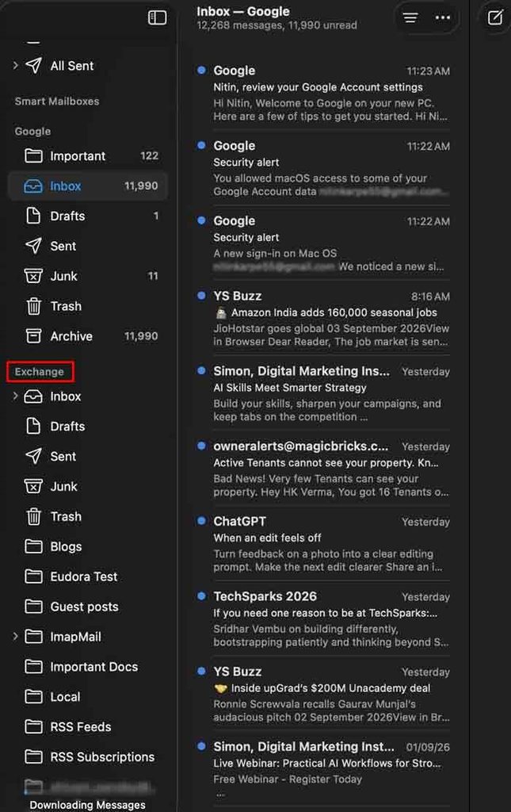Click the Local folder icon
Viewport: 511px width, 812px height.
(x=33, y=696)
